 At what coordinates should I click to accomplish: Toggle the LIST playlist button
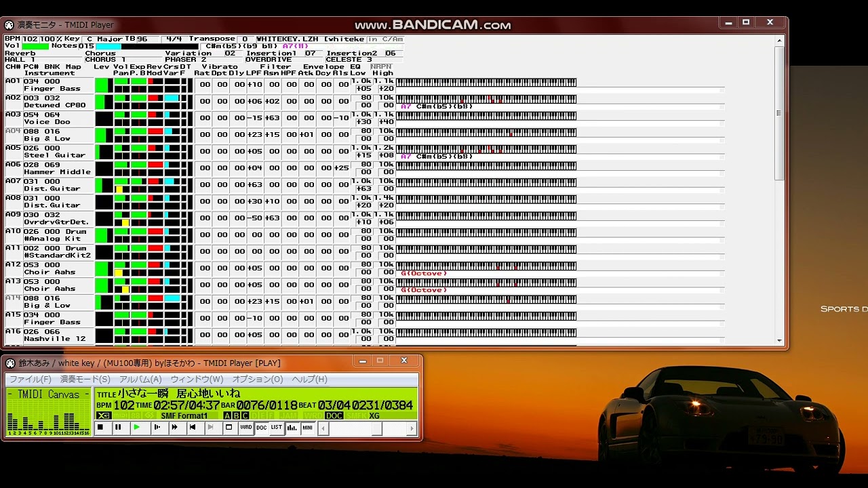pos(277,428)
